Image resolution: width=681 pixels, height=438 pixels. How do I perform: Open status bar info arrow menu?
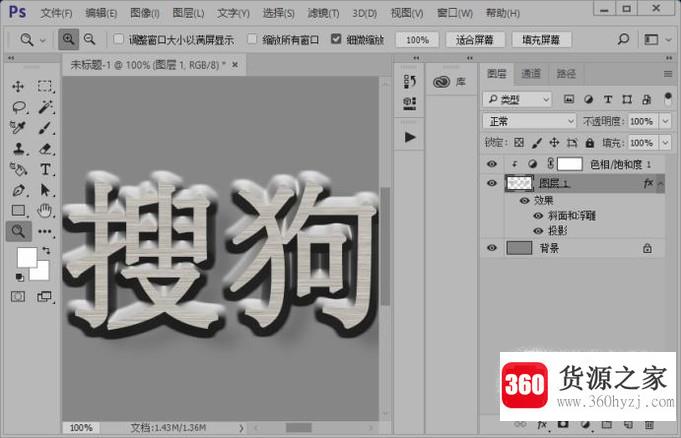[241, 428]
